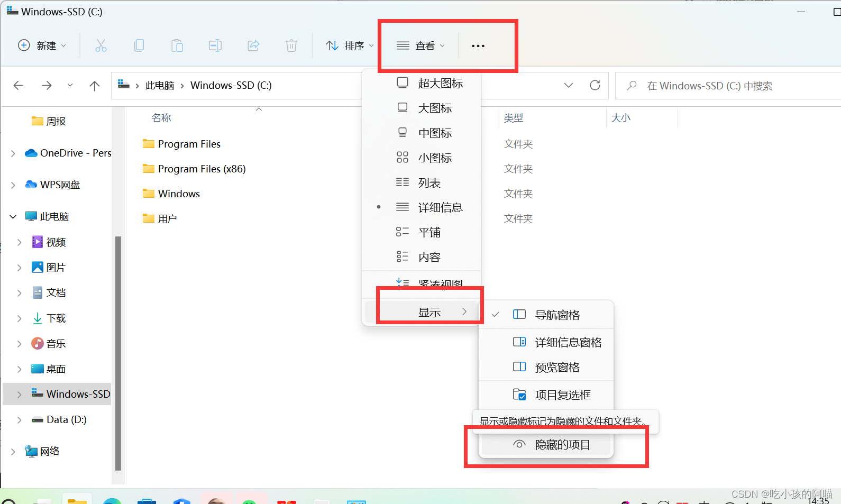Select 列表 view option
841x504 pixels.
tap(422, 183)
